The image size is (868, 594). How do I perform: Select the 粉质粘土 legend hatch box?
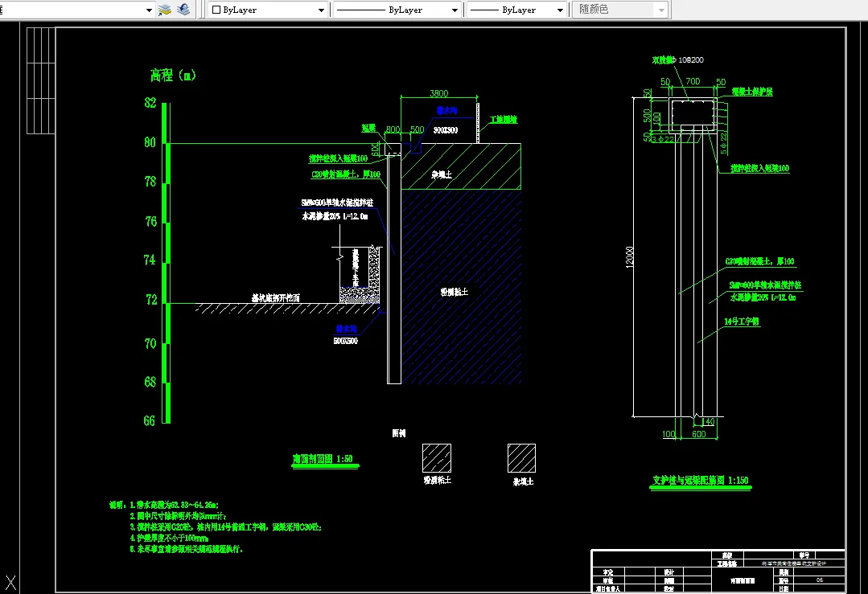click(437, 458)
